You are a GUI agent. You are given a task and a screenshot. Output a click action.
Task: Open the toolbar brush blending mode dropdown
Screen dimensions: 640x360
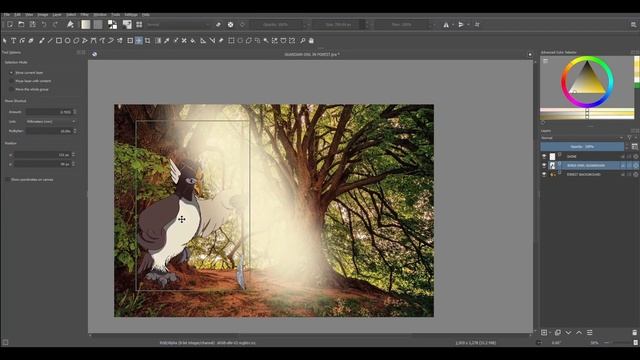[x=178, y=24]
